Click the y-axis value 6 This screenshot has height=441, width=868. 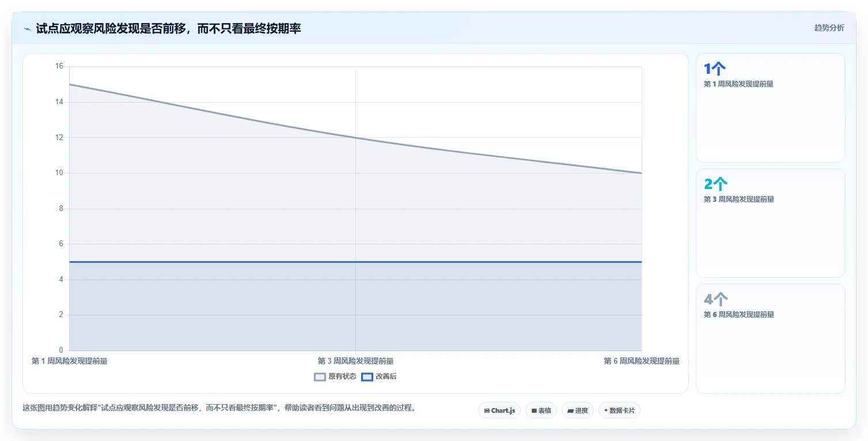coord(61,244)
